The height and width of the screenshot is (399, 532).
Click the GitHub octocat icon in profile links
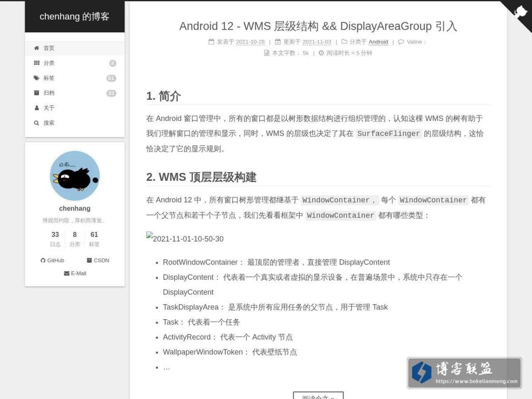point(43,261)
